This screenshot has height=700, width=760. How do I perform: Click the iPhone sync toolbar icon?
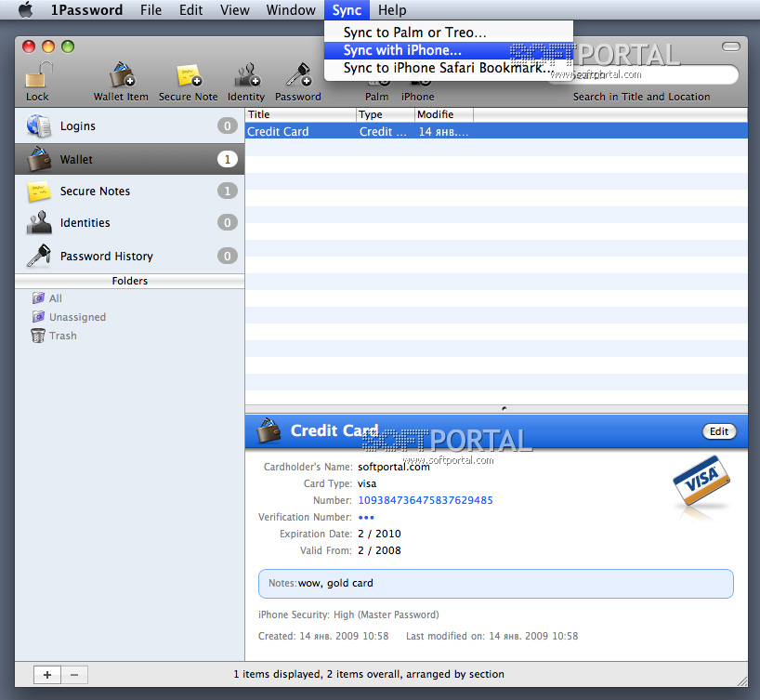pos(417,91)
